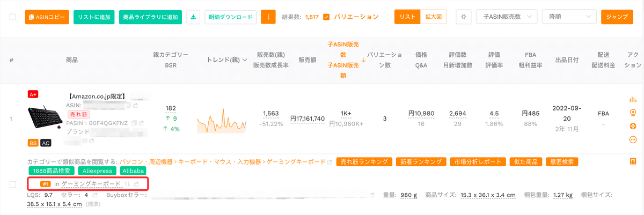This screenshot has height=215, width=644.
Task: Click the ジャンプ button
Action: click(x=617, y=17)
